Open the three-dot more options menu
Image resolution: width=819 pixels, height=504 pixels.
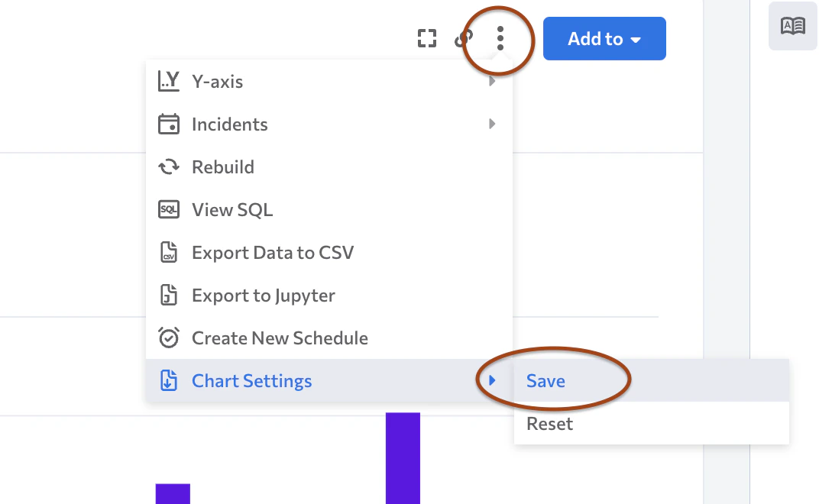tap(500, 38)
